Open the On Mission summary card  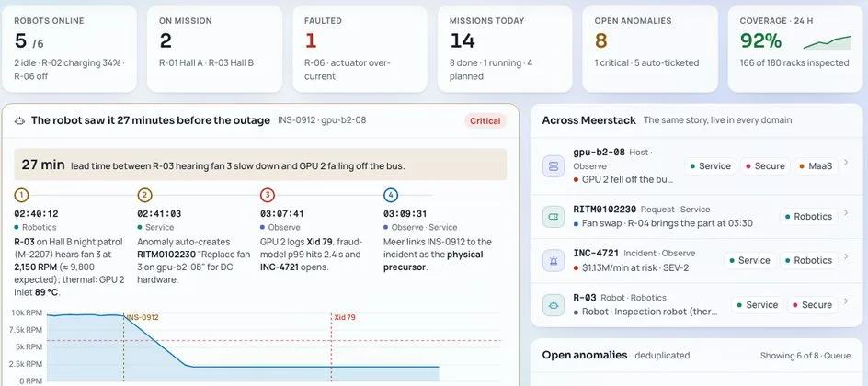tap(214, 49)
